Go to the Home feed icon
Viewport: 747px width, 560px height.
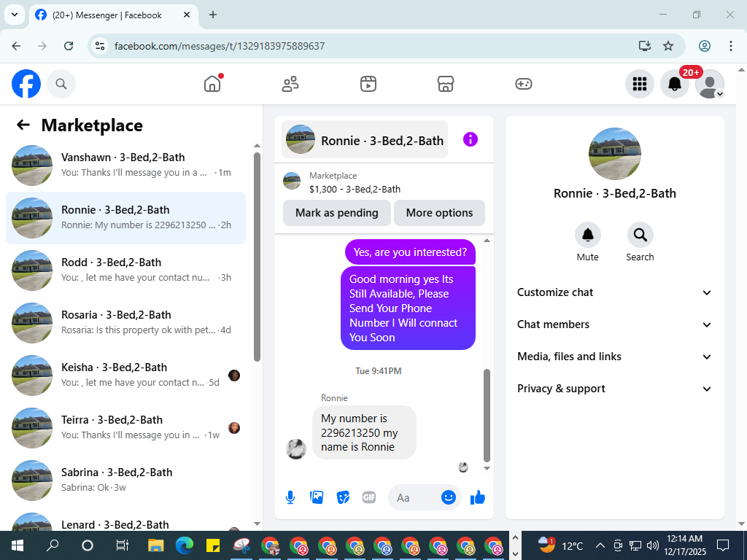point(212,84)
